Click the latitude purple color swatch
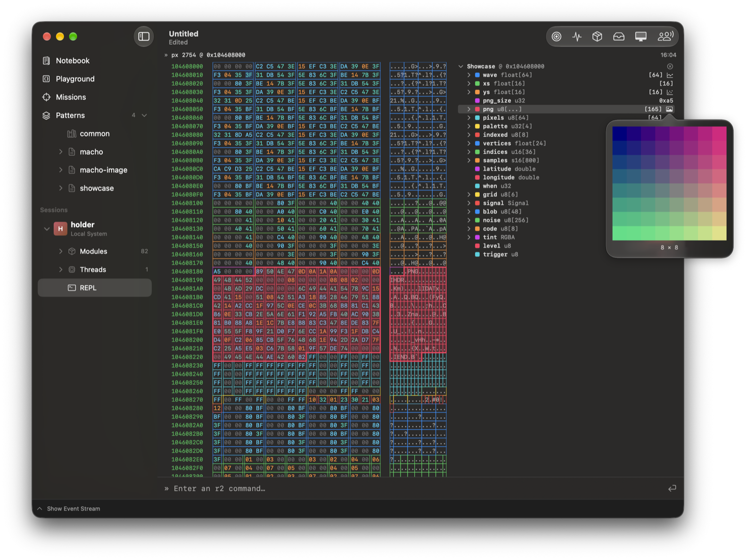Image resolution: width=754 pixels, height=560 pixels. [477, 169]
